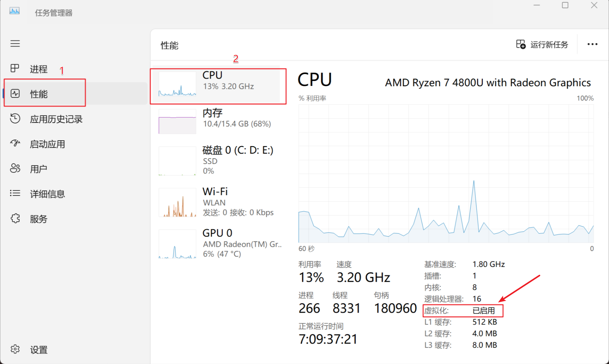Open Settings (设置) gear icon

pyautogui.click(x=15, y=349)
